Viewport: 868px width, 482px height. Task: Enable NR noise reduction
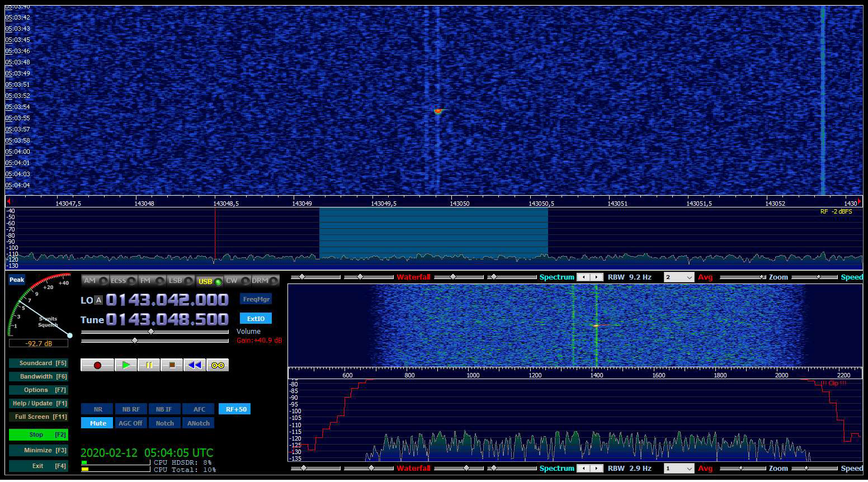point(97,409)
